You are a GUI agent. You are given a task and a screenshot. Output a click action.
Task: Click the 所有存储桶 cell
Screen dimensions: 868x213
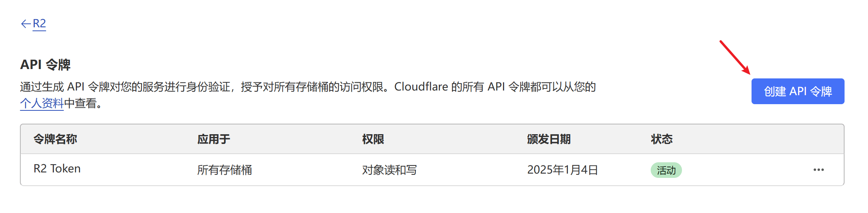click(224, 170)
